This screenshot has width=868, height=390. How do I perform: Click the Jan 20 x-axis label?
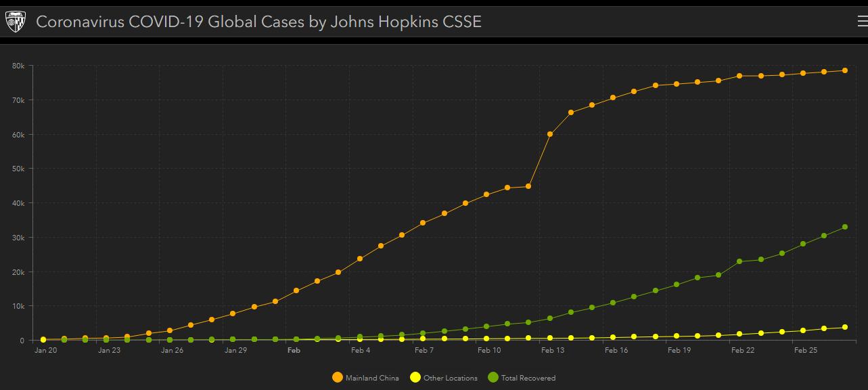coord(46,351)
